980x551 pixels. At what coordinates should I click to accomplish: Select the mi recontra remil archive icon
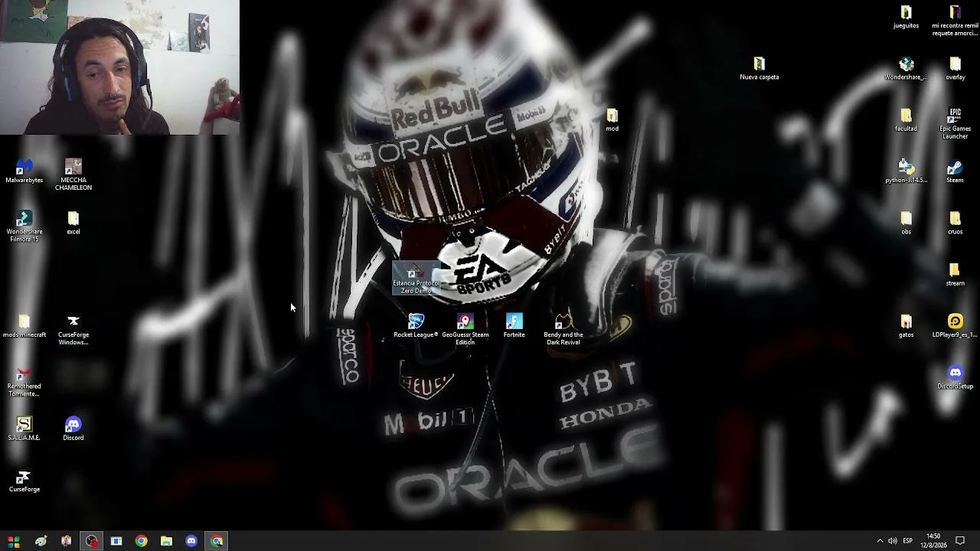tap(955, 21)
